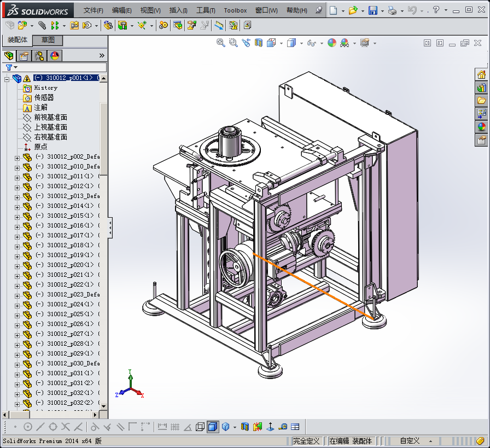490x448 pixels.
Task: Collapse the FeatureManager panel splitter handle
Action: coord(110,228)
